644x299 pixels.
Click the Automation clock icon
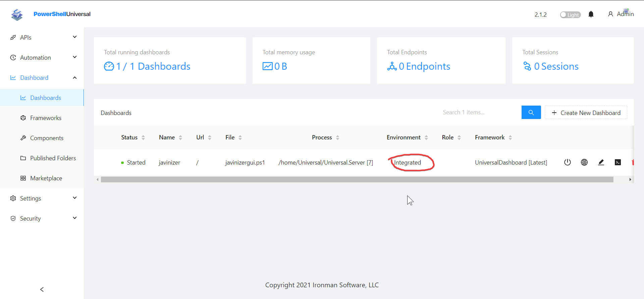point(13,57)
